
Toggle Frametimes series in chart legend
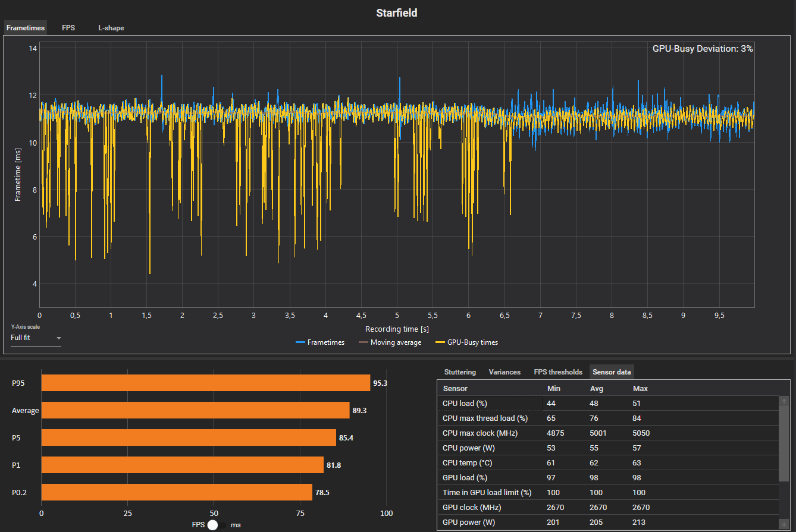(320, 342)
